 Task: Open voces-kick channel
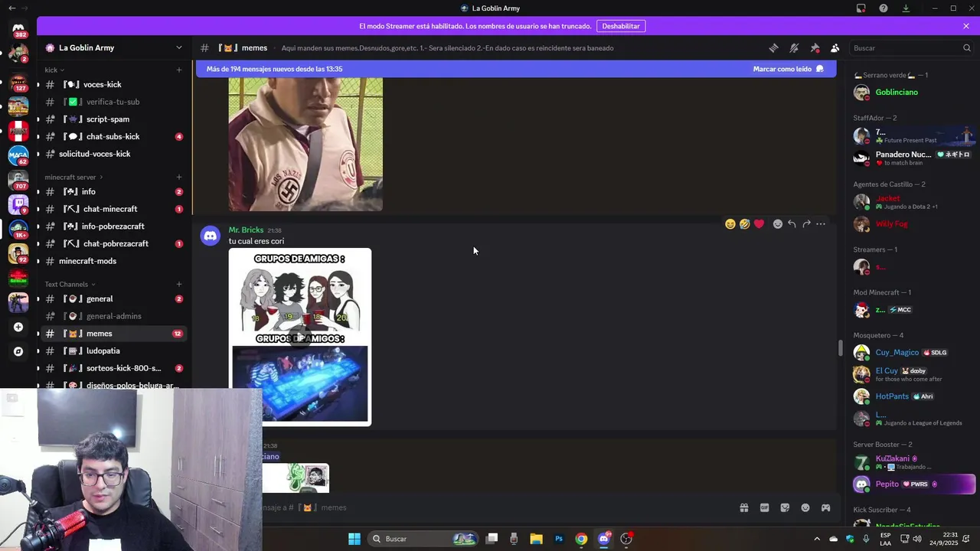(x=113, y=84)
